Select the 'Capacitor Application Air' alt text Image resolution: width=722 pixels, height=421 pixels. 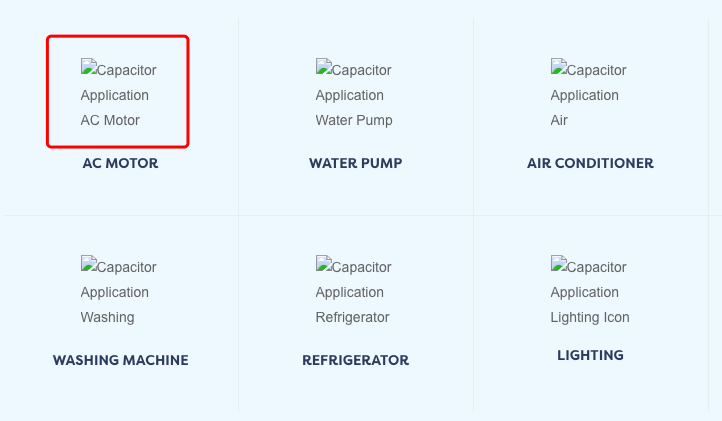coord(588,94)
